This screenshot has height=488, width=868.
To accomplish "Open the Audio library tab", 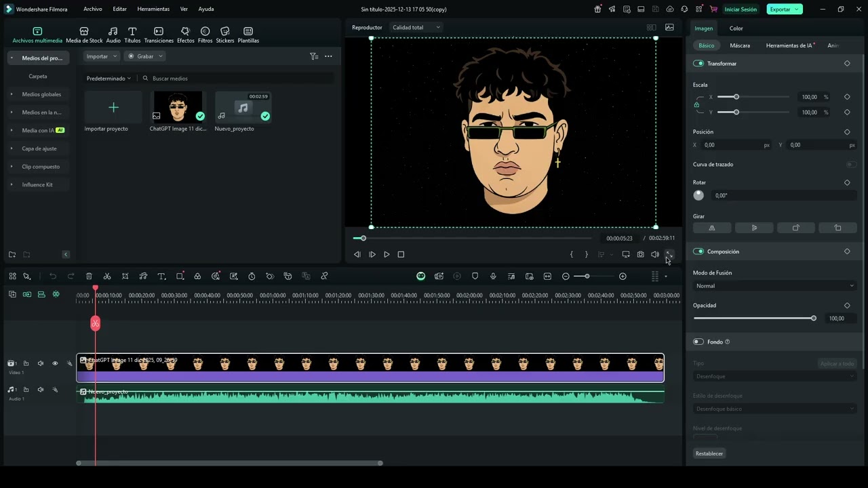I will 113,35.
